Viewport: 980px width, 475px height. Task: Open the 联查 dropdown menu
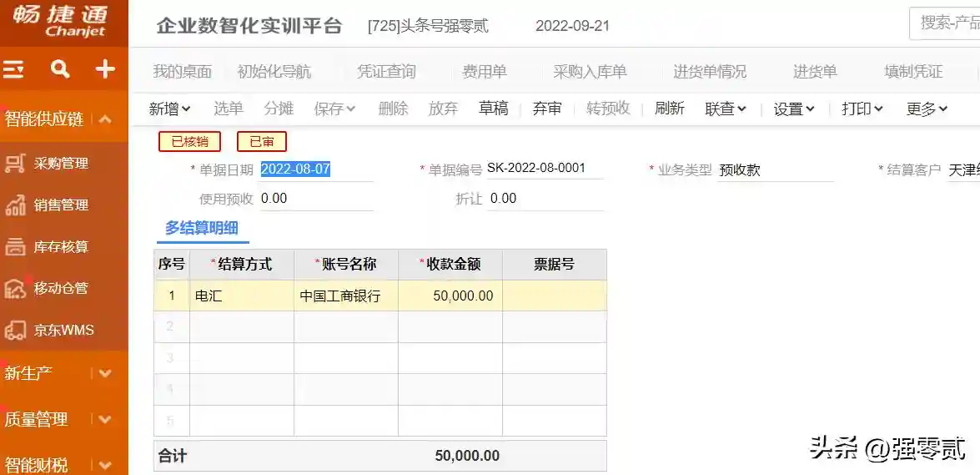click(x=725, y=109)
